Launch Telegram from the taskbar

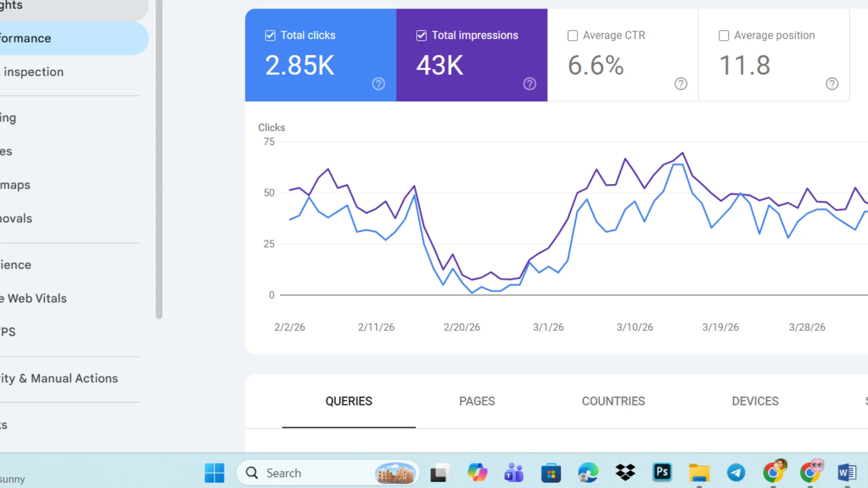[x=736, y=473]
